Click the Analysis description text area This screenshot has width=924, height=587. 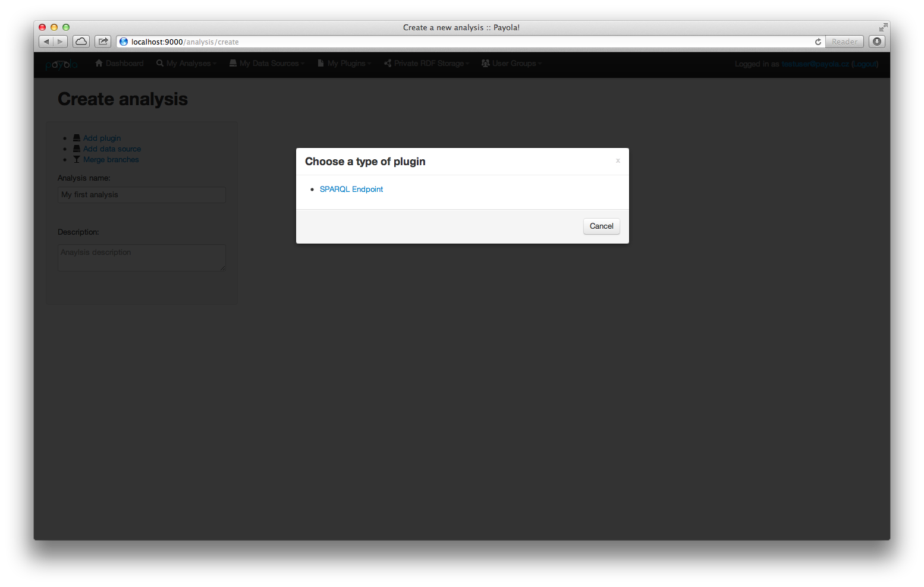[142, 258]
